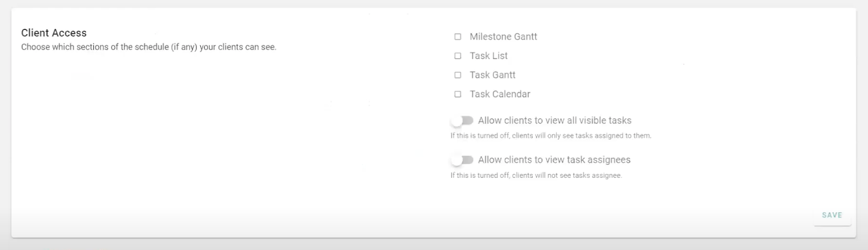The width and height of the screenshot is (868, 250).
Task: Click the 'Choose which sections of the schedule' description
Action: click(149, 47)
